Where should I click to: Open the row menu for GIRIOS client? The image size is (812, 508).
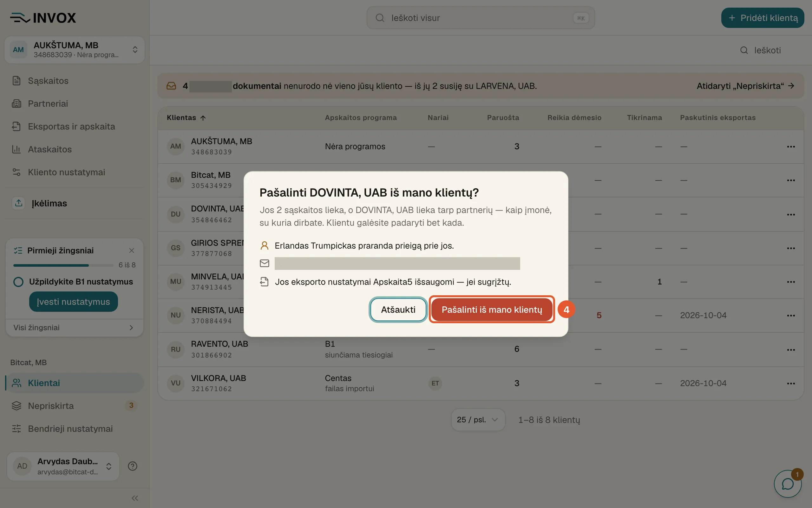(x=791, y=248)
